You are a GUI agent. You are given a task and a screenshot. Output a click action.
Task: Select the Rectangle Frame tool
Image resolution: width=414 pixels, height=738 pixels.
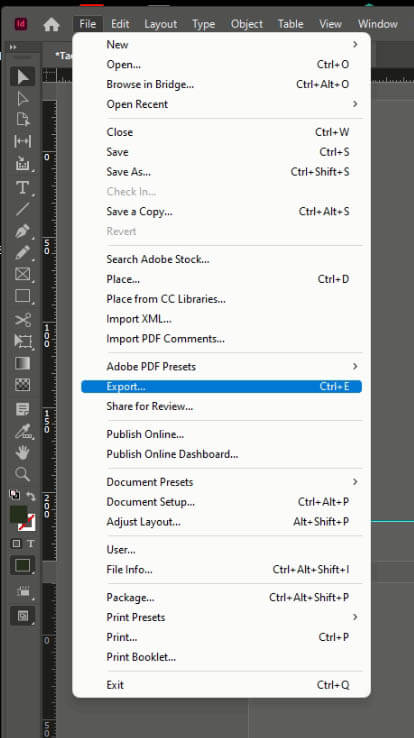click(x=23, y=274)
